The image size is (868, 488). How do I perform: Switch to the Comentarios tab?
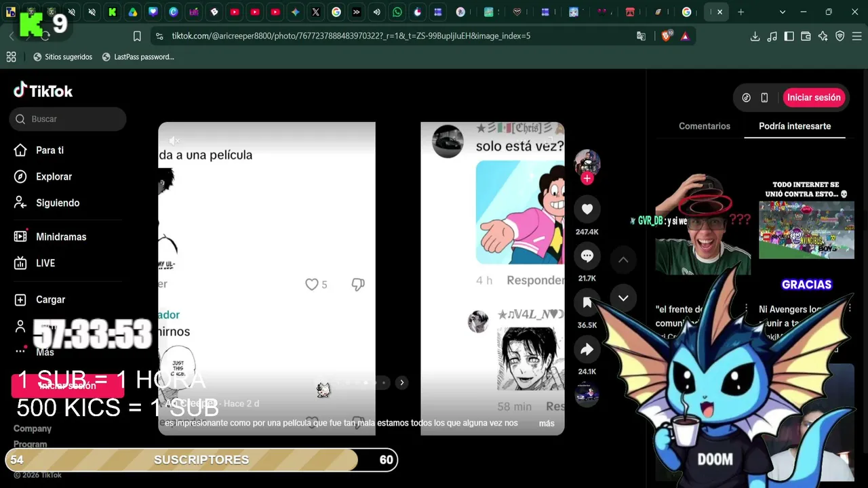click(705, 126)
